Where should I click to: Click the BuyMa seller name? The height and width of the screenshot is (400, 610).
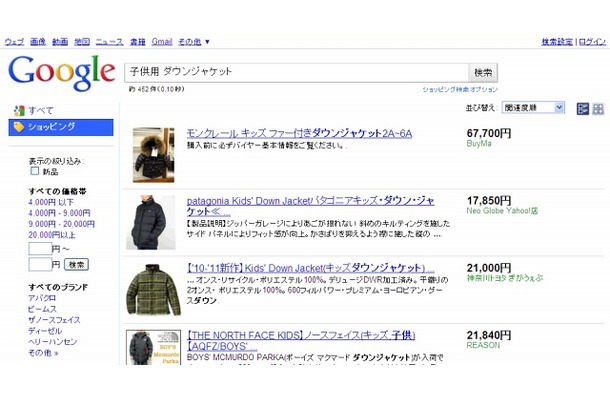click(x=479, y=144)
